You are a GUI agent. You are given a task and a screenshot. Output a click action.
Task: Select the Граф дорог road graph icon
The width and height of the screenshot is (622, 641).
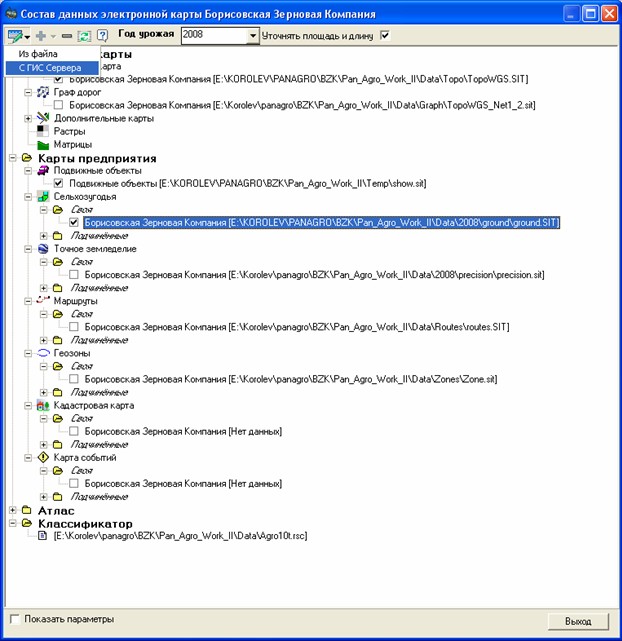(43, 92)
